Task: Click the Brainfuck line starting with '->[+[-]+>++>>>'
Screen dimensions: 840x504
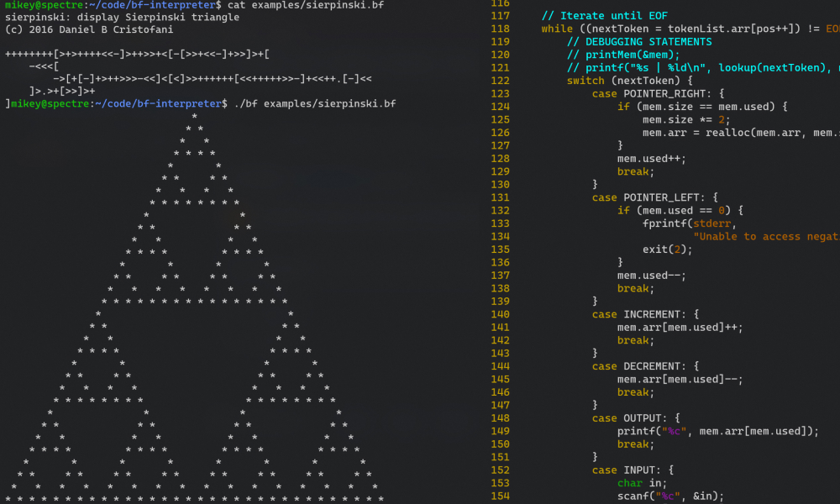Action: 213,79
